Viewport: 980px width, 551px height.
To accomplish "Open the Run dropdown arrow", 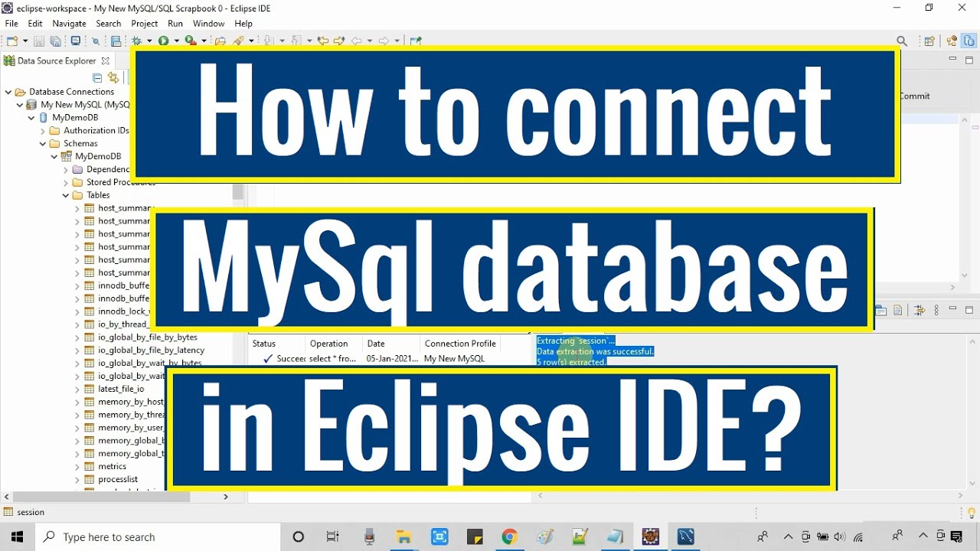I will point(176,41).
